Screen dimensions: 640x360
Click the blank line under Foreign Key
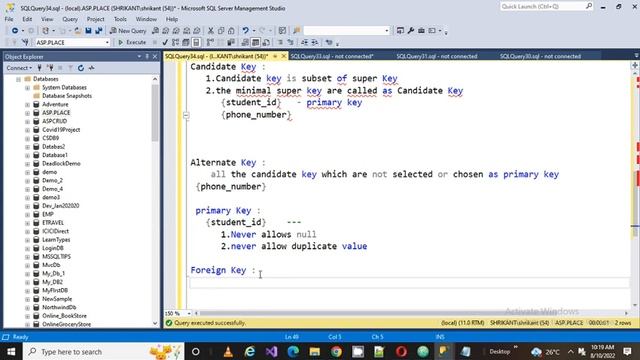[409, 282]
